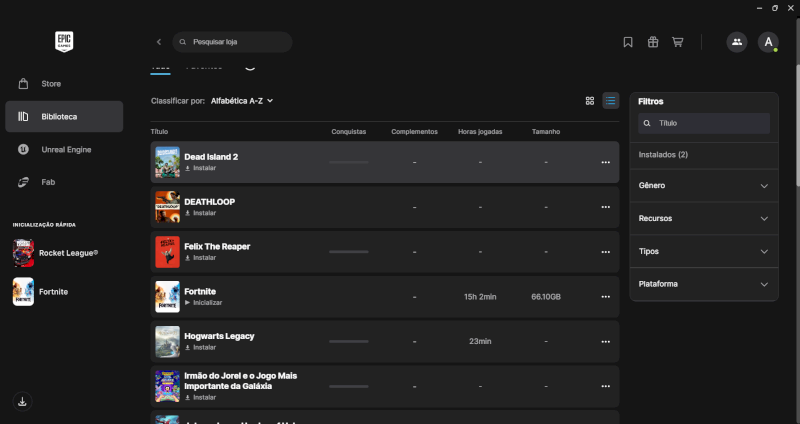
Task: Go back with the arrow button
Action: pyautogui.click(x=159, y=42)
